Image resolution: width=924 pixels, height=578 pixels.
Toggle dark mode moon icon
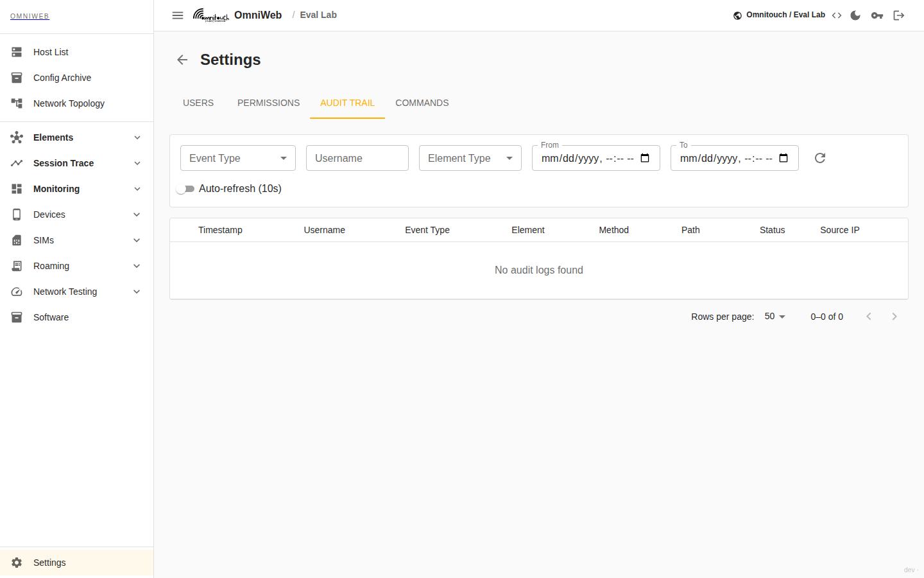pyautogui.click(x=855, y=15)
